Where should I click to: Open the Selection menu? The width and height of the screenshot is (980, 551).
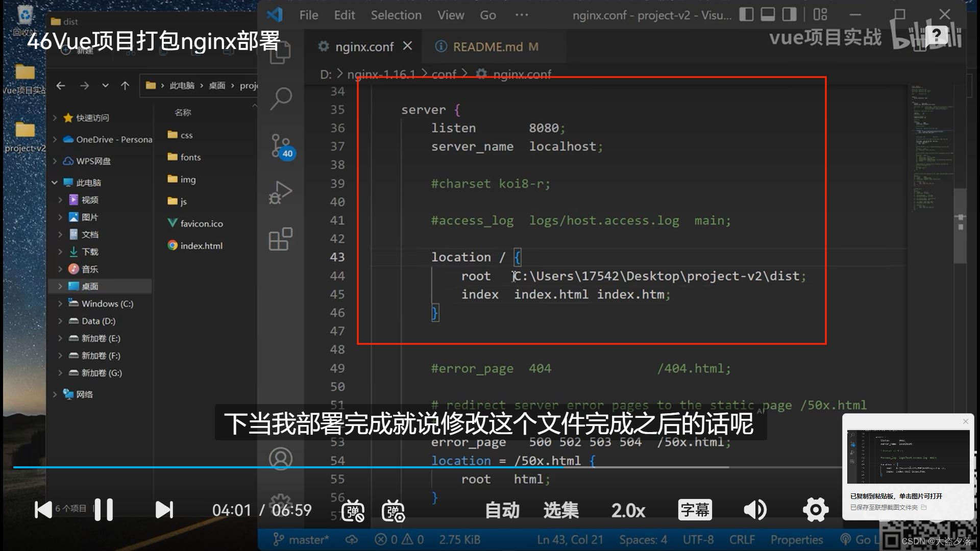[x=396, y=15]
